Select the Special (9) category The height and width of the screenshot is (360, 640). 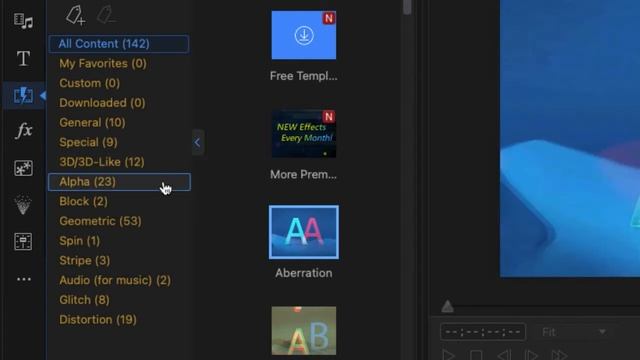coord(88,142)
